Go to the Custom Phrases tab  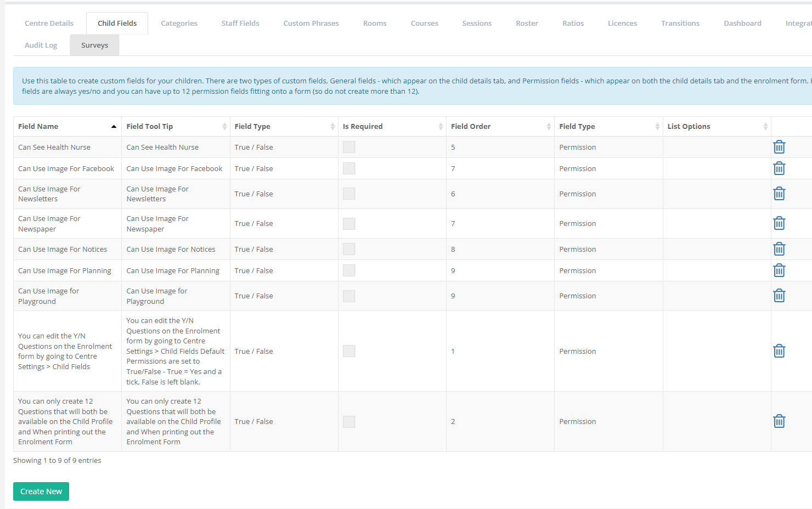pyautogui.click(x=311, y=23)
